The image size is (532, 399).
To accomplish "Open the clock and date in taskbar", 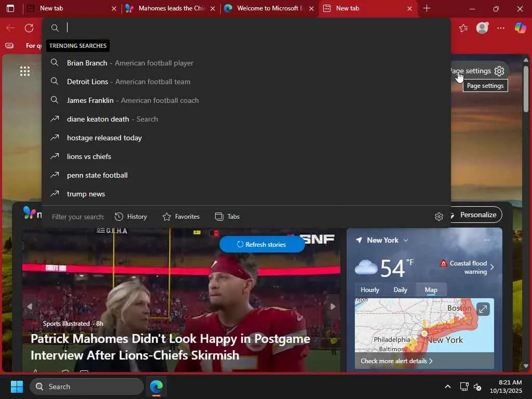I will click(x=506, y=387).
